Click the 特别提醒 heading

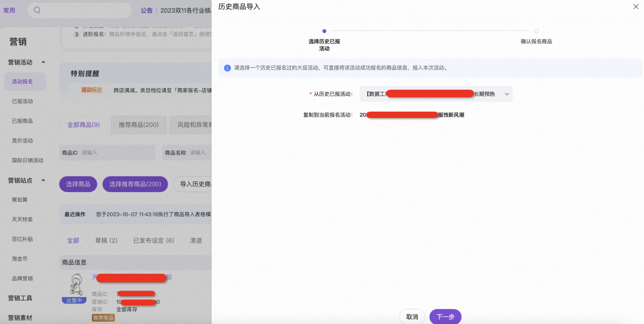coord(85,73)
